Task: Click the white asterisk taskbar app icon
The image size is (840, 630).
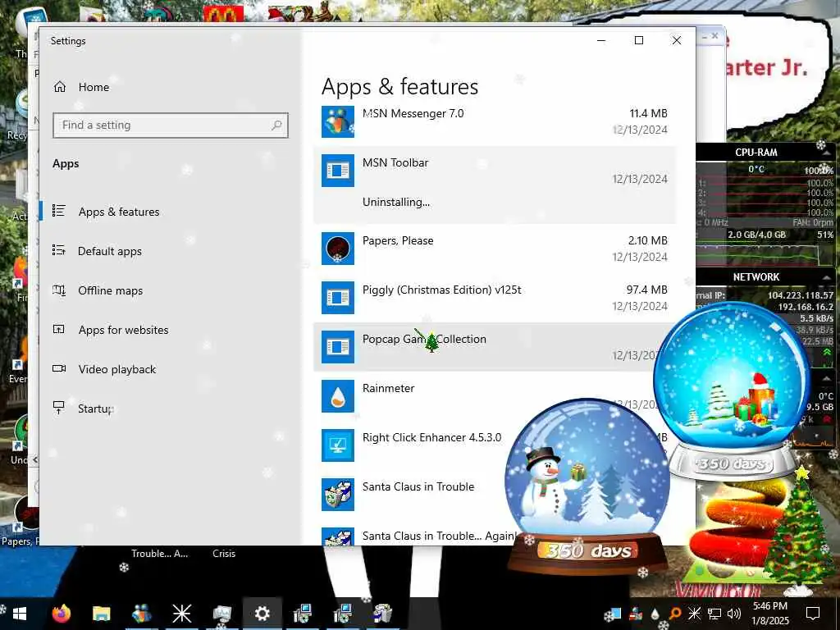Action: 181,614
